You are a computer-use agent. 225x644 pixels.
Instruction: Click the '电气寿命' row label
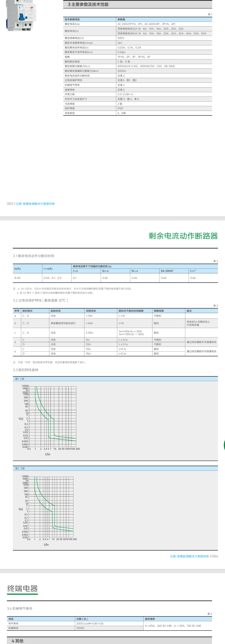coord(13,624)
